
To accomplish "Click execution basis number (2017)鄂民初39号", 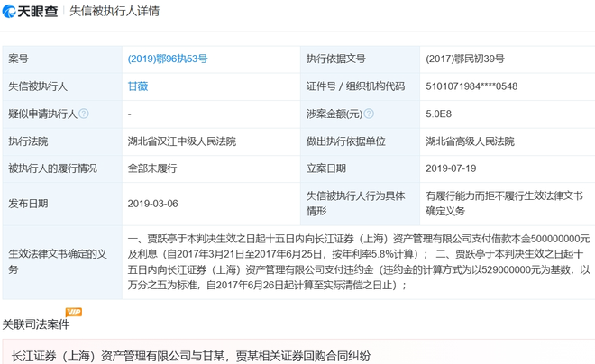I will pyautogui.click(x=464, y=59).
